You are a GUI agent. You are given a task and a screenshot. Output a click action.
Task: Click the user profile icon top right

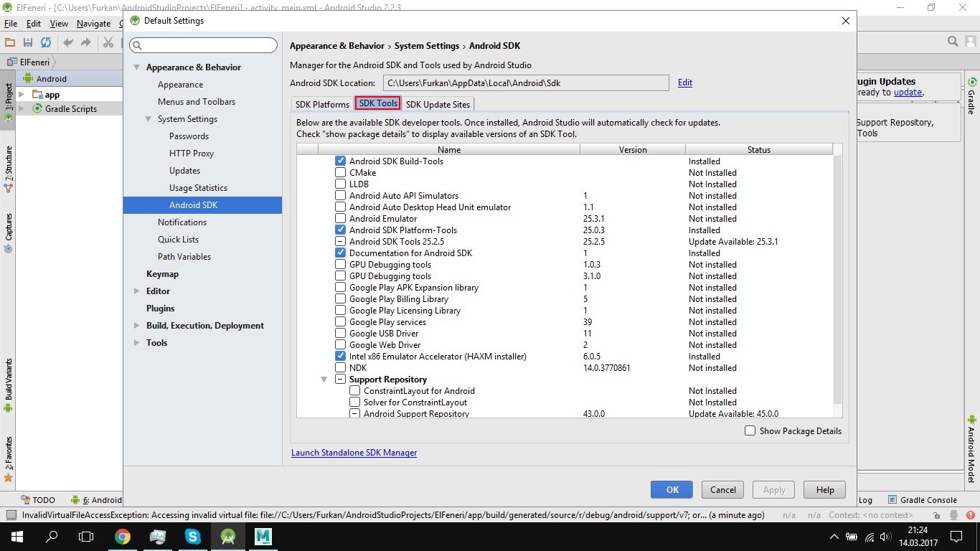click(x=971, y=42)
